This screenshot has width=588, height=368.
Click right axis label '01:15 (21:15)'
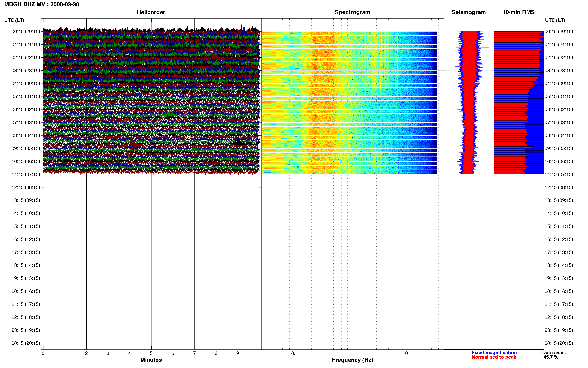tap(559, 45)
